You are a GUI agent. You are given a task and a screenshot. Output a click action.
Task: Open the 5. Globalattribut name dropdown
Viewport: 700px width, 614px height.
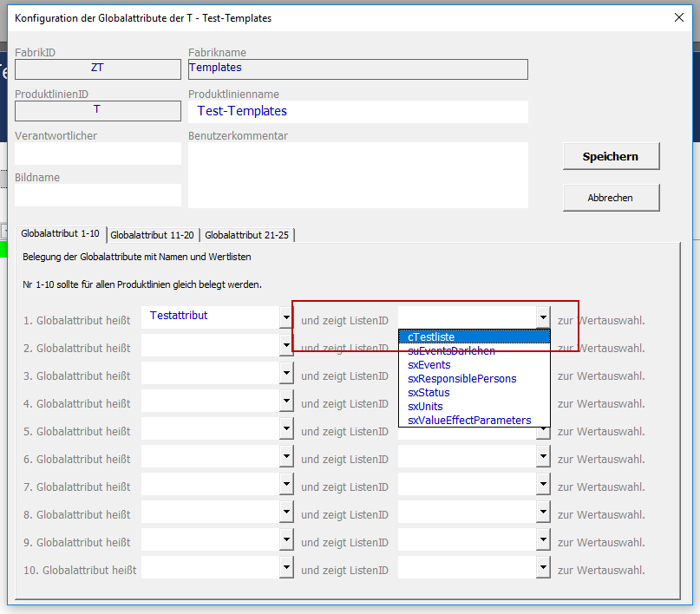point(286,432)
